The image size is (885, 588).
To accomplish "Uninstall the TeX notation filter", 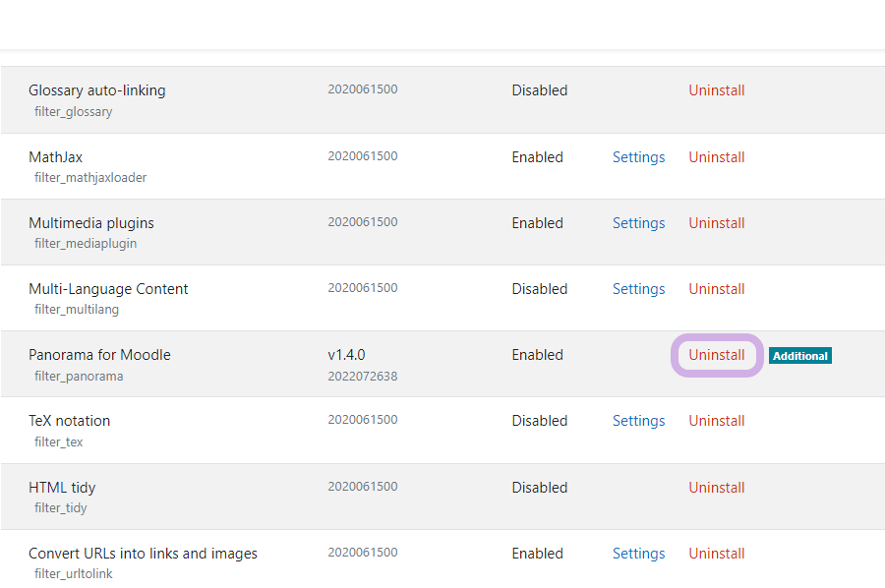I will (x=716, y=421).
